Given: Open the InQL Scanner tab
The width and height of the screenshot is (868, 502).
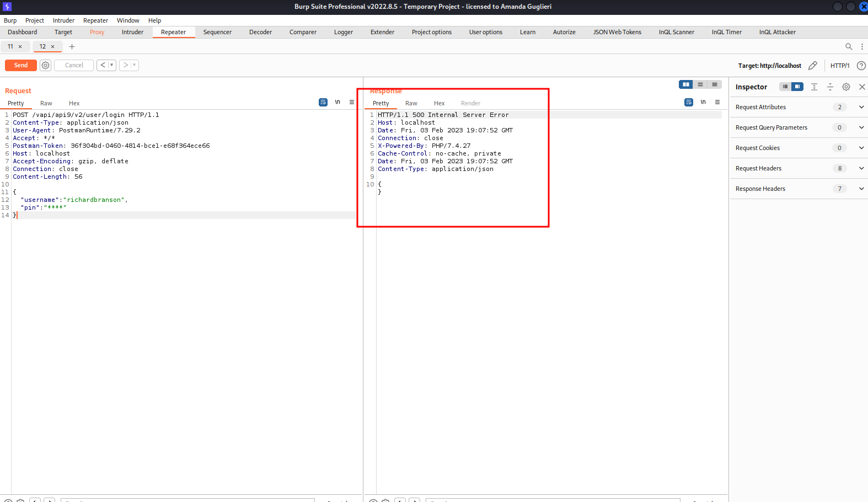Looking at the screenshot, I should 677,32.
